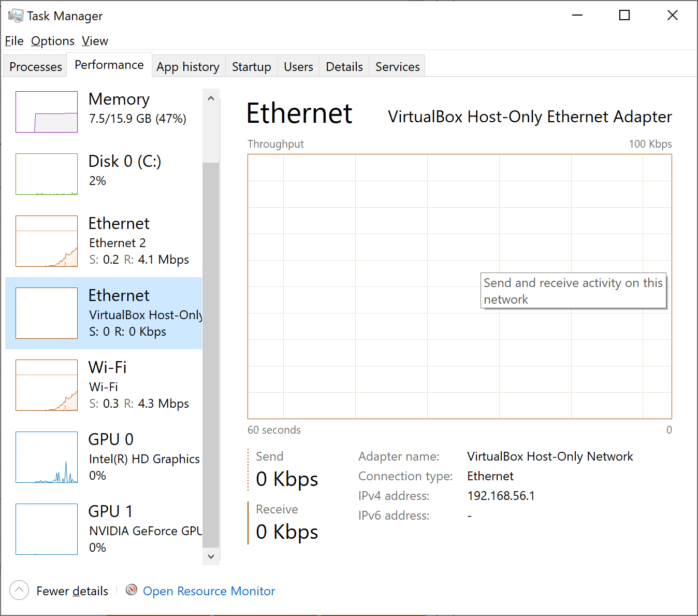The height and width of the screenshot is (616, 698).
Task: Click the sidebar vertical scrollbar thumb
Action: [x=211, y=355]
